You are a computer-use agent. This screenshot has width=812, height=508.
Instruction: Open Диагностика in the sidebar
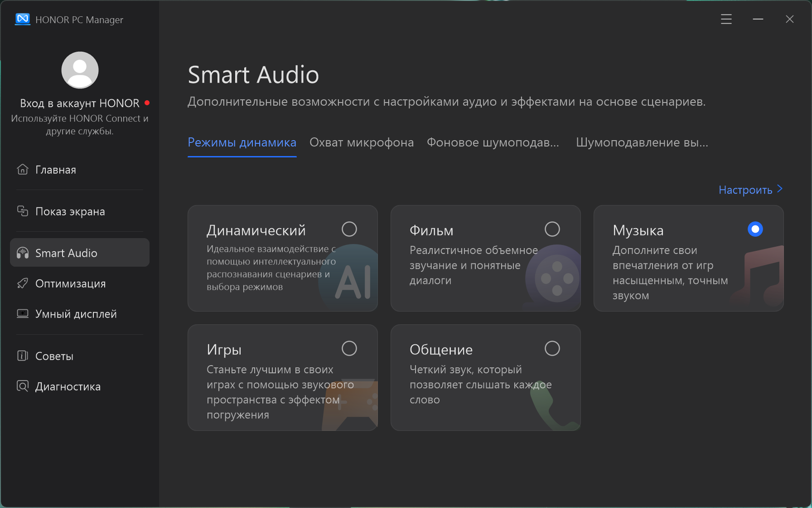click(x=80, y=386)
